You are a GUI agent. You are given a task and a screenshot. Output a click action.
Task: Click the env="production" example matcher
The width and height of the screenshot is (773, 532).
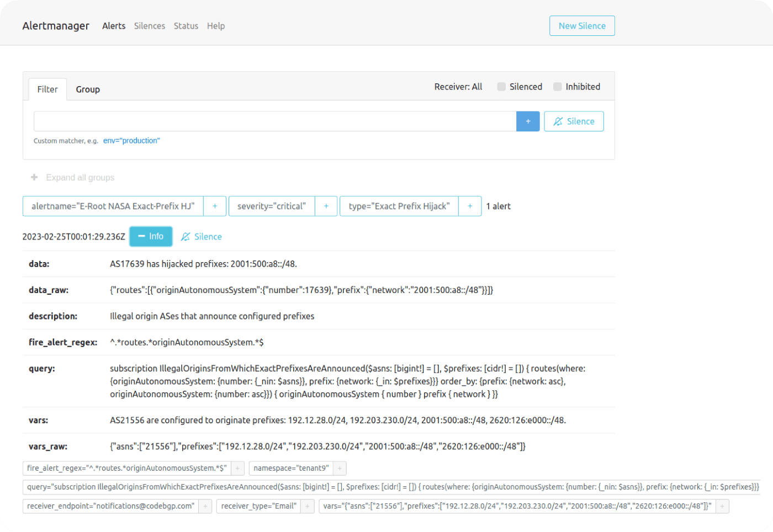tap(131, 141)
